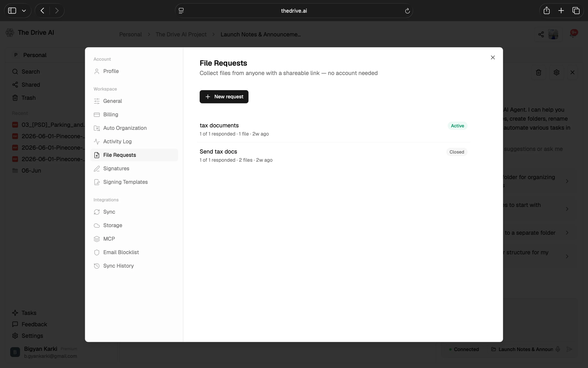Click the Sync circular arrows icon
Image resolution: width=588 pixels, height=368 pixels.
pos(97,212)
